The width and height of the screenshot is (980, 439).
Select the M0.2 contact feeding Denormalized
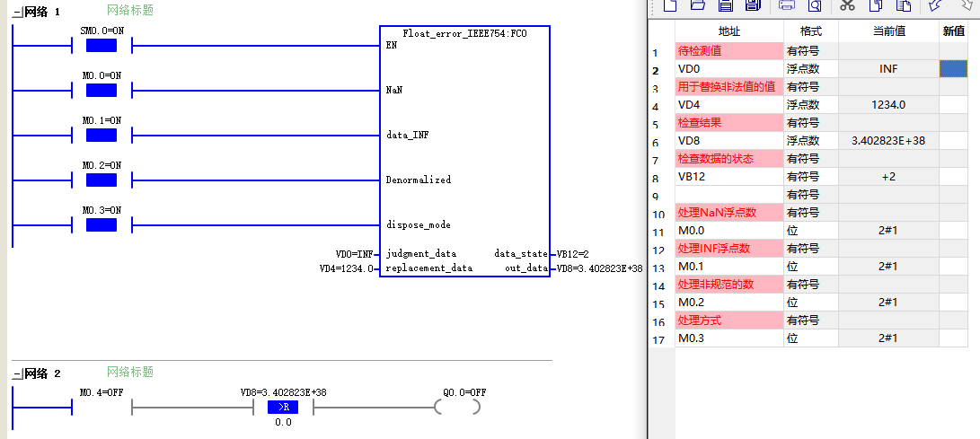[x=102, y=180]
